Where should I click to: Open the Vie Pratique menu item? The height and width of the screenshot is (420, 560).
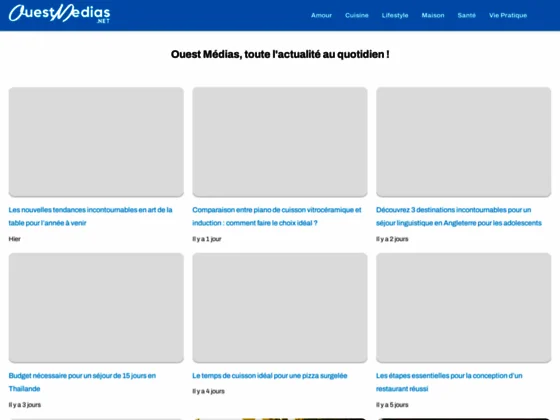[x=508, y=15]
